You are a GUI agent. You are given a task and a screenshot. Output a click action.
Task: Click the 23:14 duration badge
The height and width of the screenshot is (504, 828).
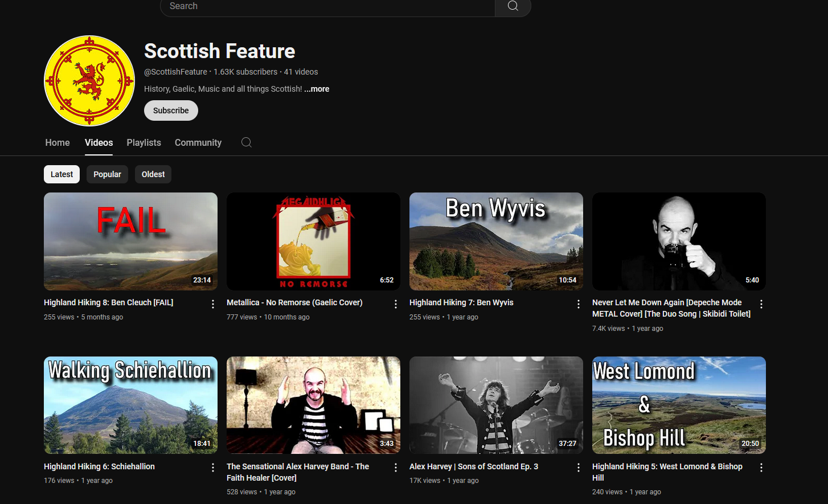202,280
